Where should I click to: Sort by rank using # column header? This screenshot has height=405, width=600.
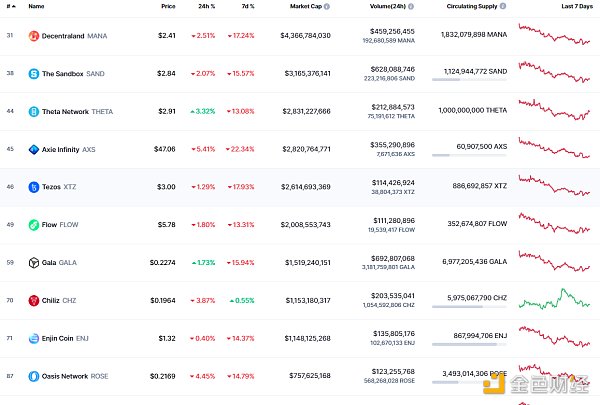pos(11,6)
